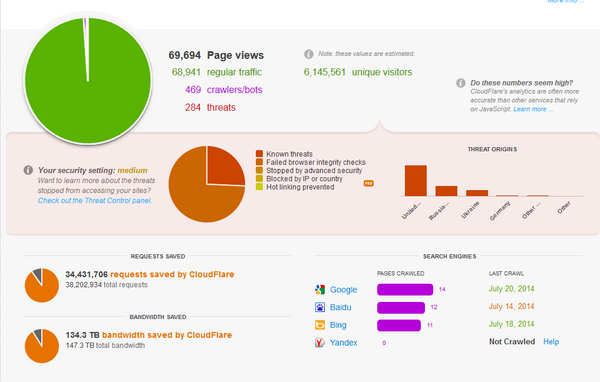Click the United States threat origin bar
The image size is (600, 382).
point(416,181)
